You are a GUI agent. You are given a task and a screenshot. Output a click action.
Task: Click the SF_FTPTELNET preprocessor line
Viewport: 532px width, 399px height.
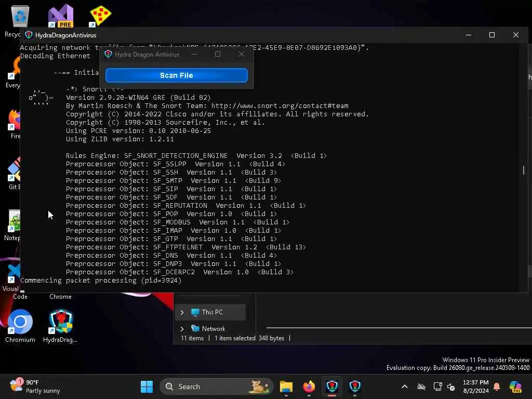(x=186, y=247)
